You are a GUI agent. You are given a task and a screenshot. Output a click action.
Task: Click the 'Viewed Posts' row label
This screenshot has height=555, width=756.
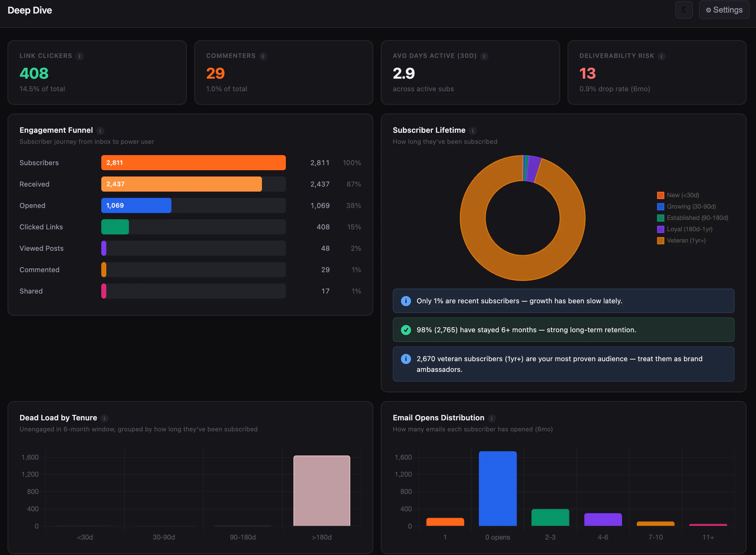pyautogui.click(x=41, y=248)
